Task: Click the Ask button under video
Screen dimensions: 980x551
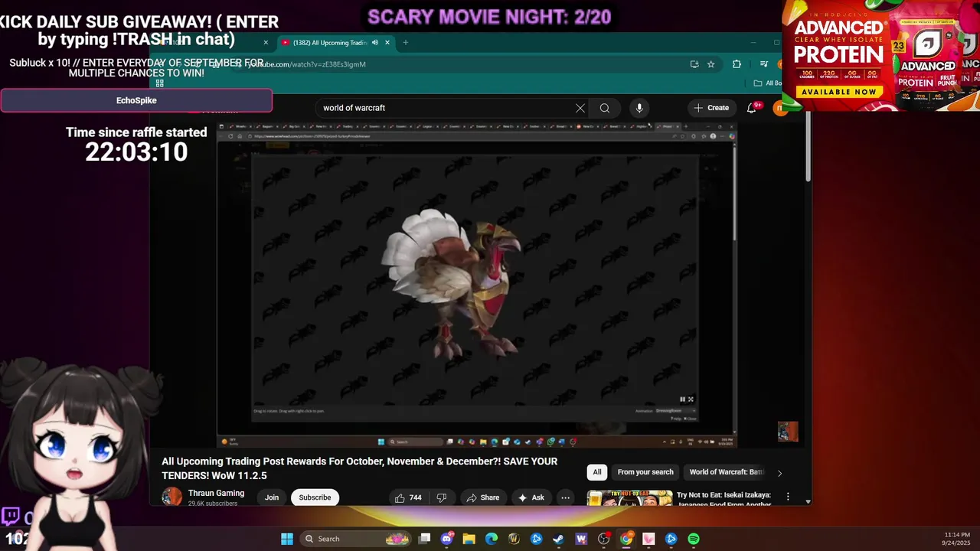Action: pyautogui.click(x=531, y=497)
